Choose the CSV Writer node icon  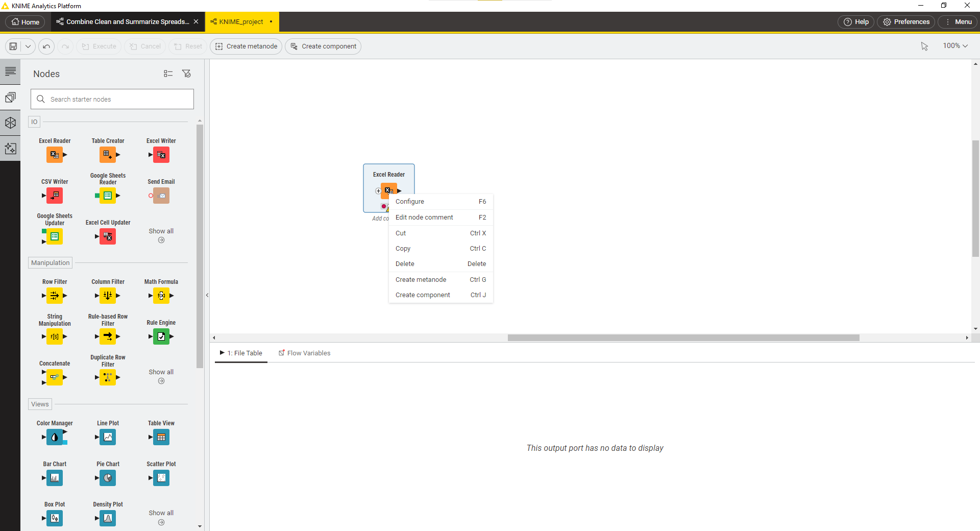coord(55,196)
